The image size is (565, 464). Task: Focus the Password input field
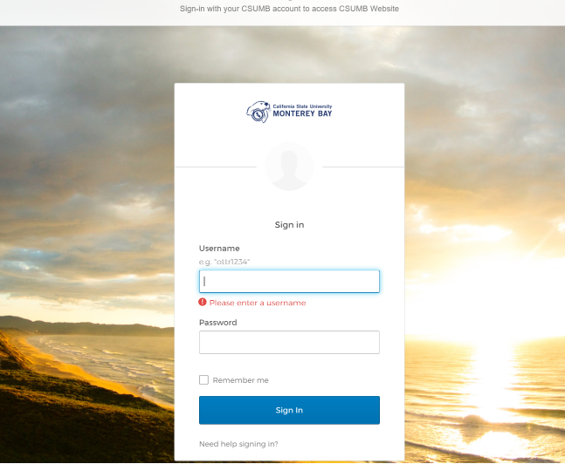click(x=289, y=342)
